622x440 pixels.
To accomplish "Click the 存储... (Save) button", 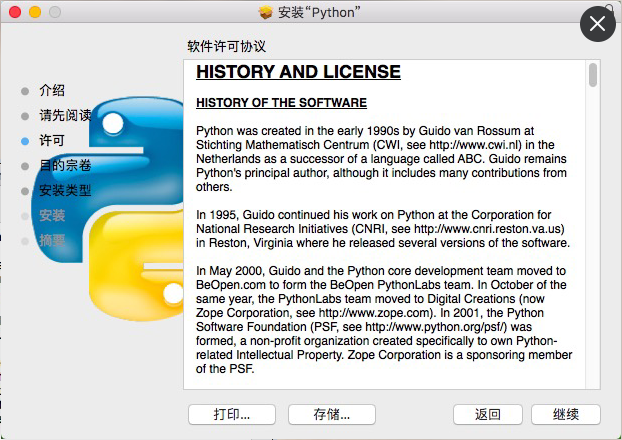I will click(x=332, y=415).
